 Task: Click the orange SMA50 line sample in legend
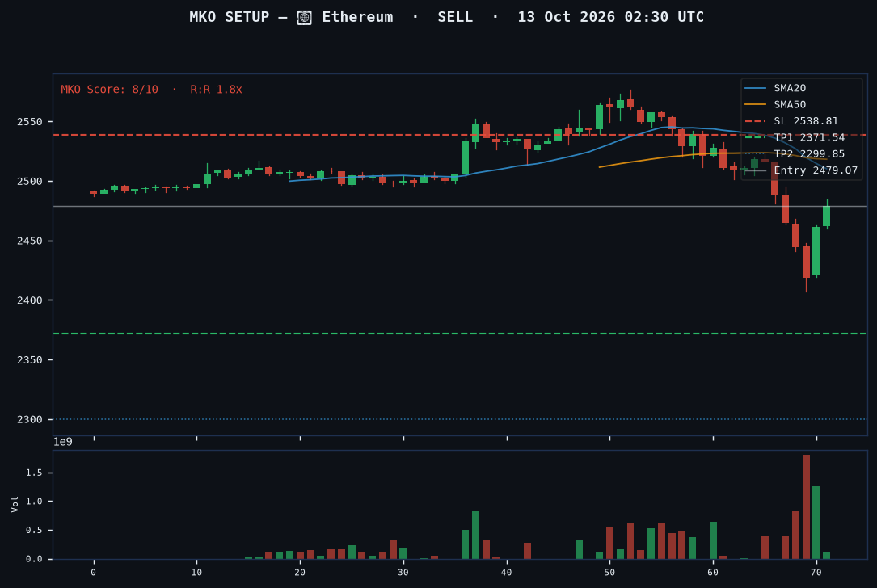[x=755, y=104]
